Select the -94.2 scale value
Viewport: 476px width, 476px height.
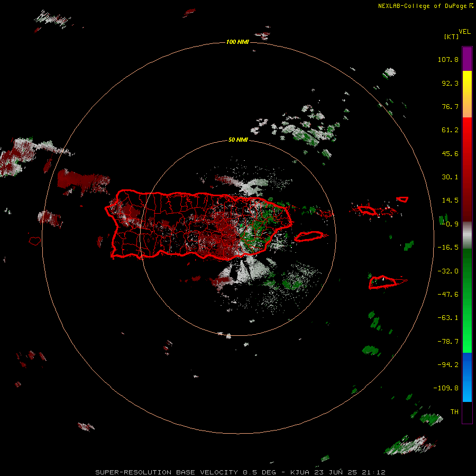[448, 365]
